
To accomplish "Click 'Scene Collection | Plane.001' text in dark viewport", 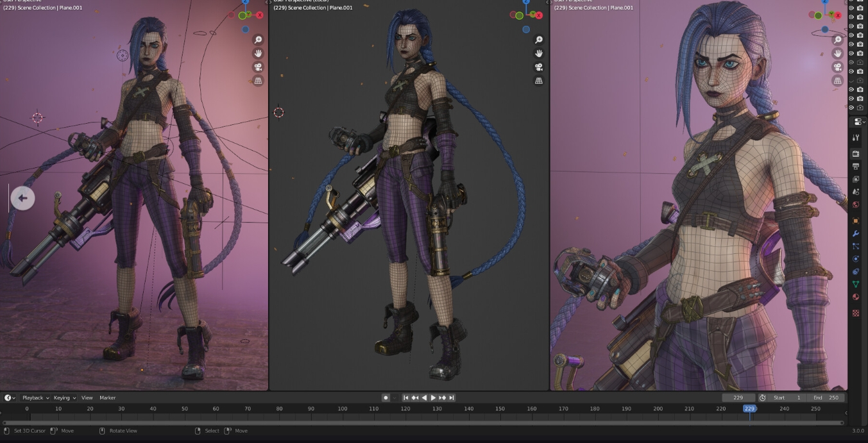I will [320, 8].
